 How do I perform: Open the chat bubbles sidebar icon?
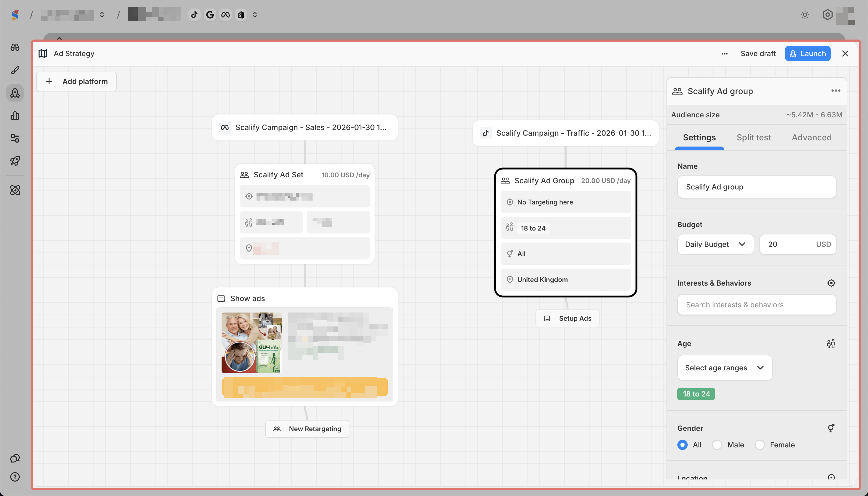tap(15, 458)
